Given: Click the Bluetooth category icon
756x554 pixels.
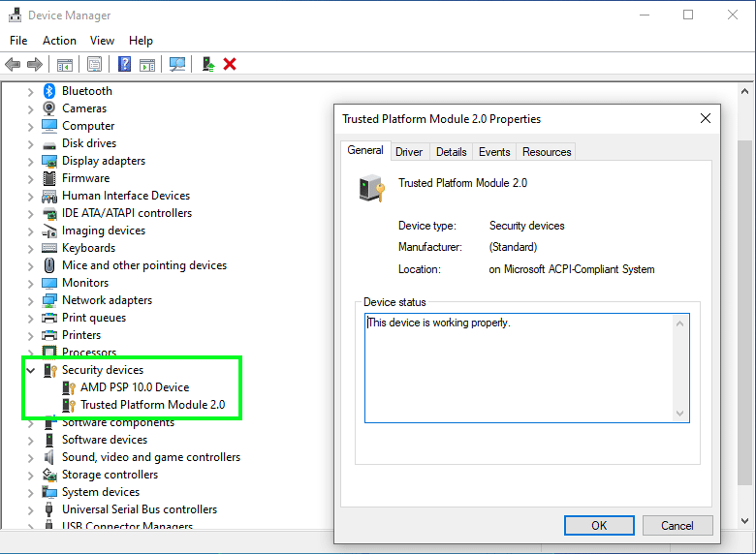Looking at the screenshot, I should pyautogui.click(x=49, y=91).
